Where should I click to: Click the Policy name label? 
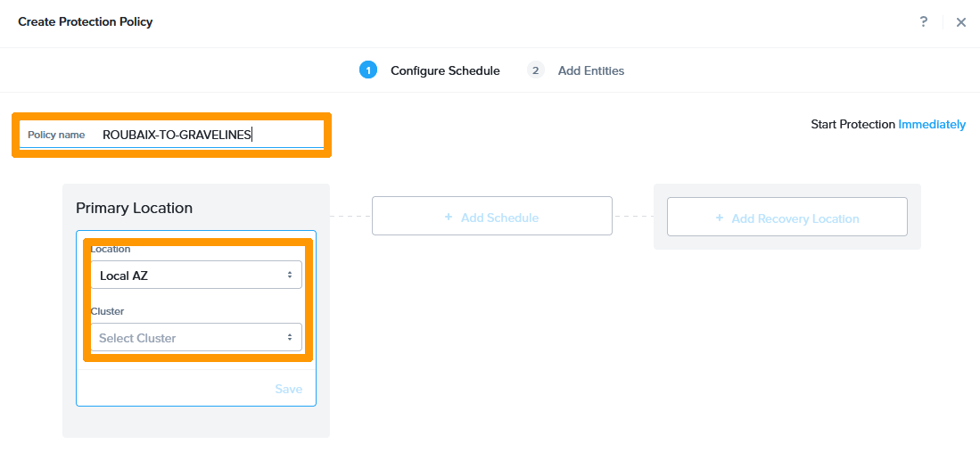tap(56, 135)
